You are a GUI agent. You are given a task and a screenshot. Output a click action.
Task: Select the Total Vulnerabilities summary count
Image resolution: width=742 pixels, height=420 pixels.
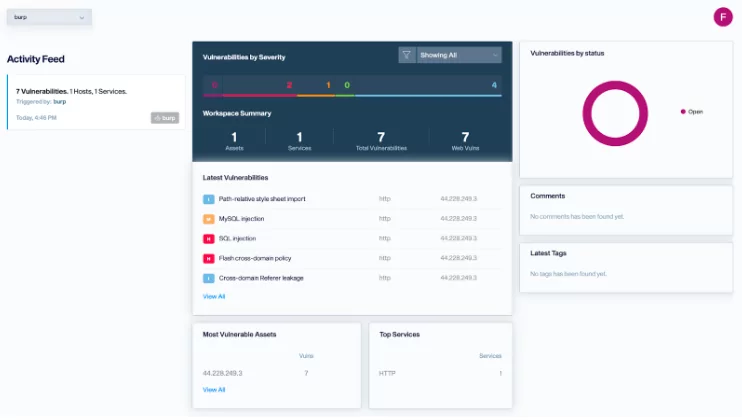pos(380,137)
